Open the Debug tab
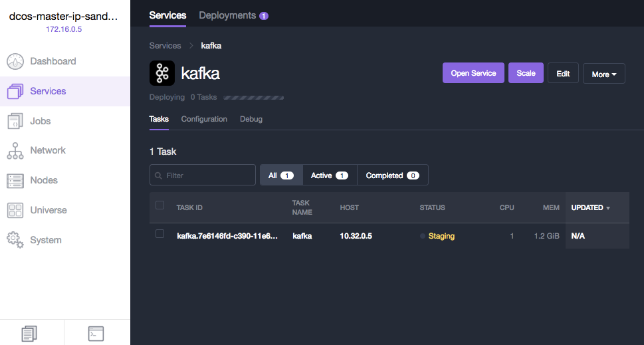Image resolution: width=644 pixels, height=345 pixels. pyautogui.click(x=251, y=119)
